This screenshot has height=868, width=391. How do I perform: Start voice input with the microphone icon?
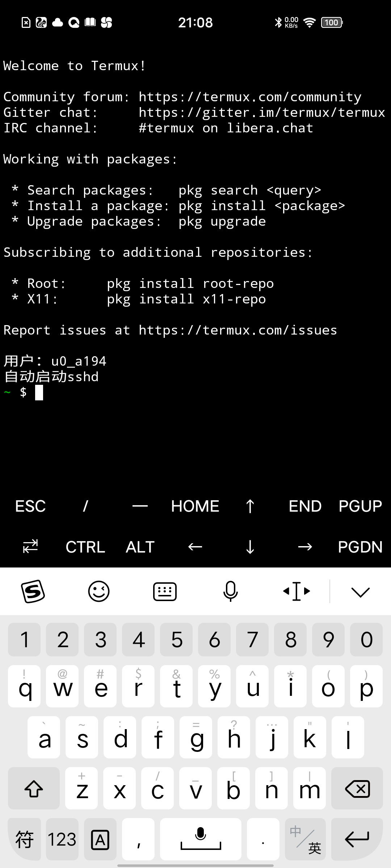click(x=231, y=592)
